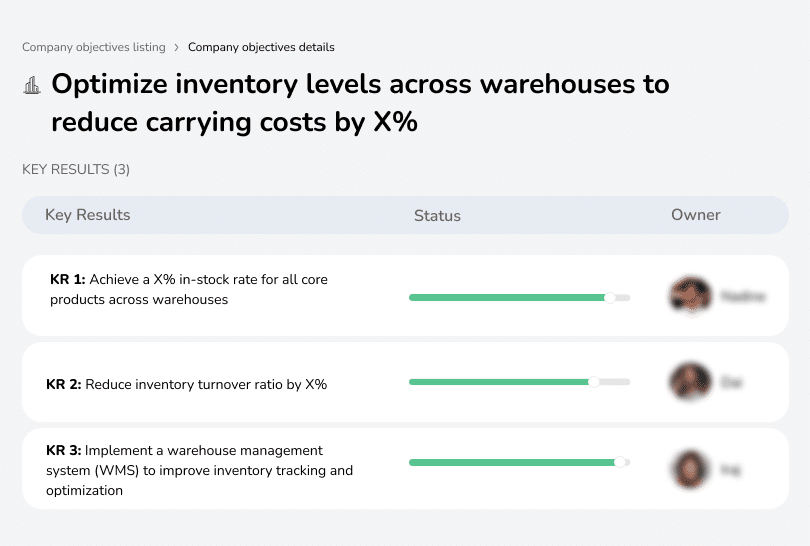Go to Company objectives listing breadcrumb
This screenshot has height=546, width=810.
93,47
